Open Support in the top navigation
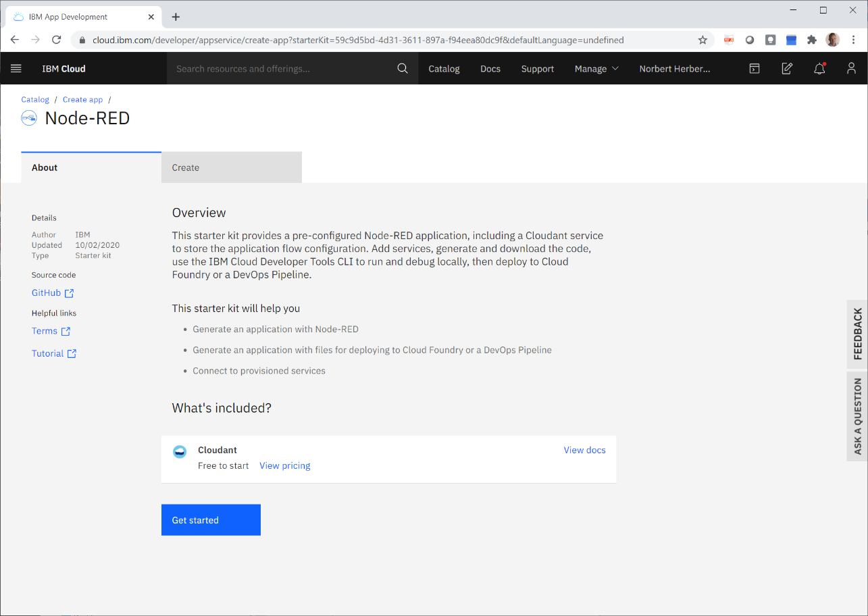This screenshot has width=868, height=616. click(538, 68)
